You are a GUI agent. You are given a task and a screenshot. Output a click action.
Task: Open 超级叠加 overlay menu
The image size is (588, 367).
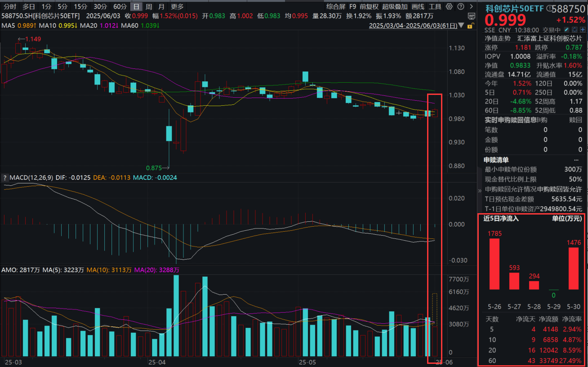[x=395, y=7]
